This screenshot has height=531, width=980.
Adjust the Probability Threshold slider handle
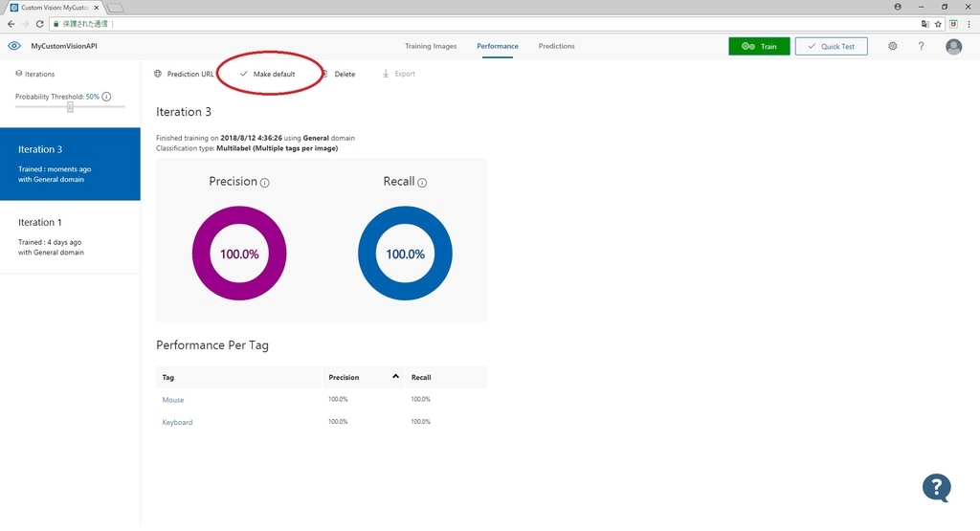(x=70, y=107)
